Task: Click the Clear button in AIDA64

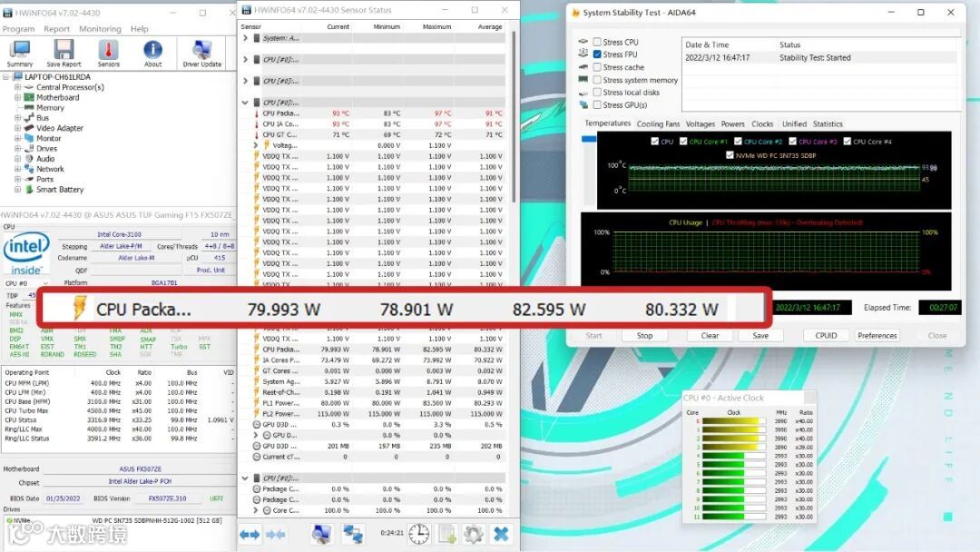Action: tap(710, 336)
